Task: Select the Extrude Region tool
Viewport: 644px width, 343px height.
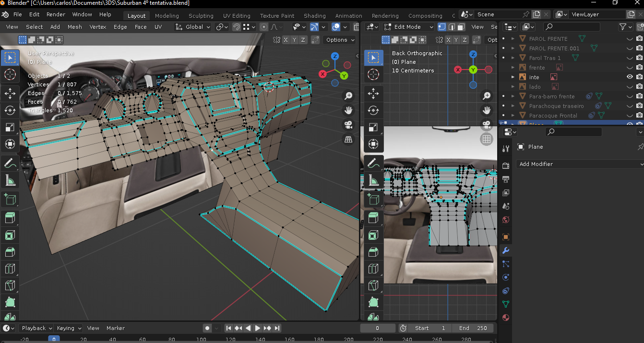Action: [10, 218]
